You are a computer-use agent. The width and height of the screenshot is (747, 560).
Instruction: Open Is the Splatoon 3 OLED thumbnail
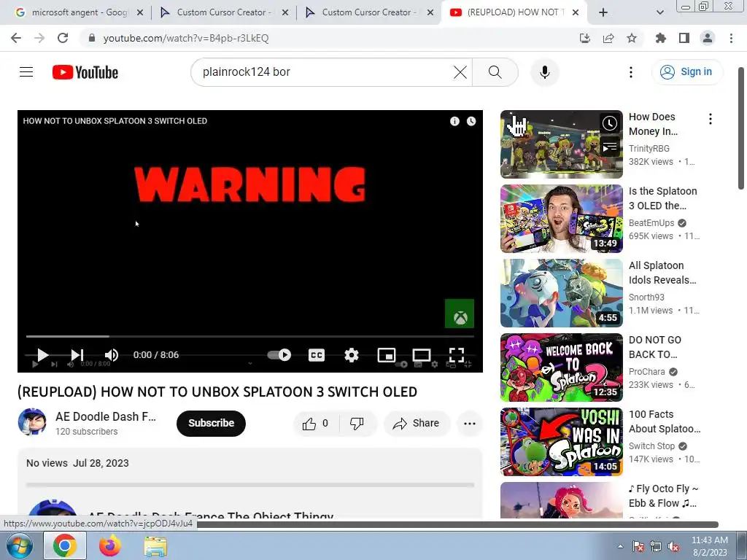(x=561, y=219)
